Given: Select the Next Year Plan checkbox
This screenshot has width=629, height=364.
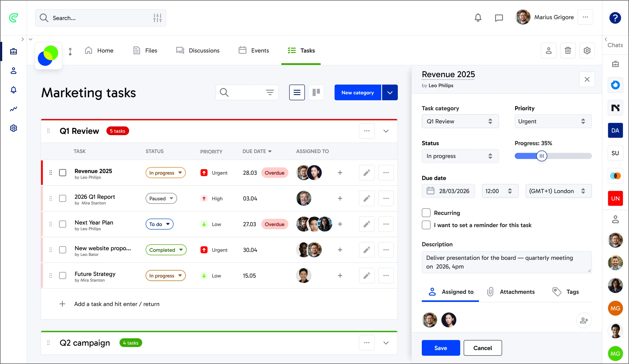Looking at the screenshot, I should pos(62,224).
